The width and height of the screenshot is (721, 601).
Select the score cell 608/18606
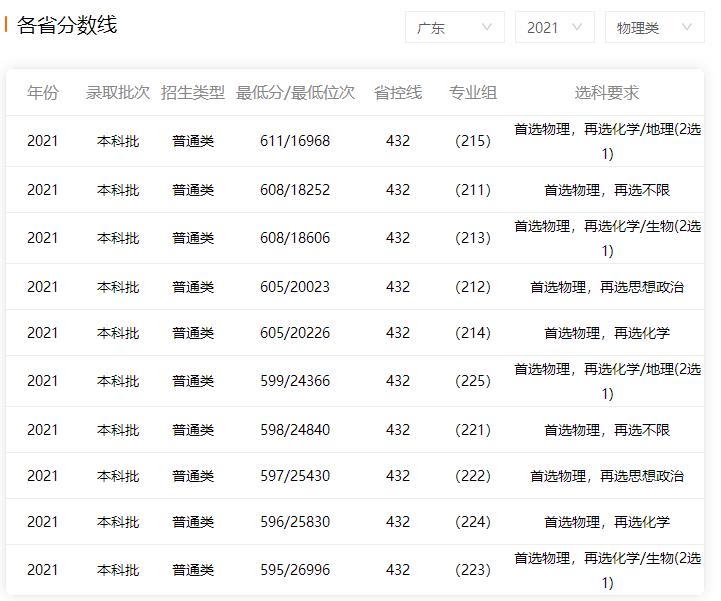point(295,238)
